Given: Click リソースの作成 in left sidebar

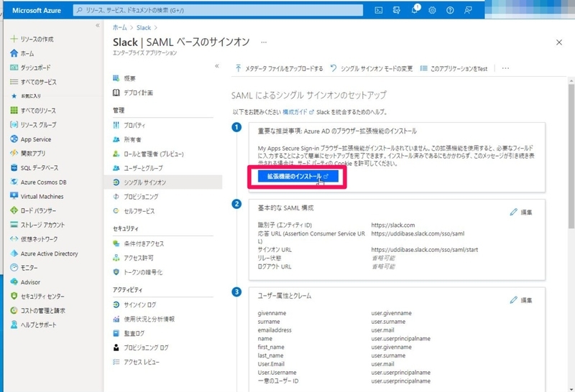Looking at the screenshot, I should tap(32, 39).
